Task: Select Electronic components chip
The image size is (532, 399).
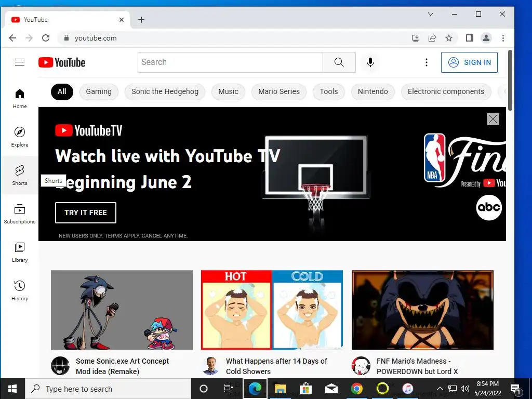Action: pos(446,91)
